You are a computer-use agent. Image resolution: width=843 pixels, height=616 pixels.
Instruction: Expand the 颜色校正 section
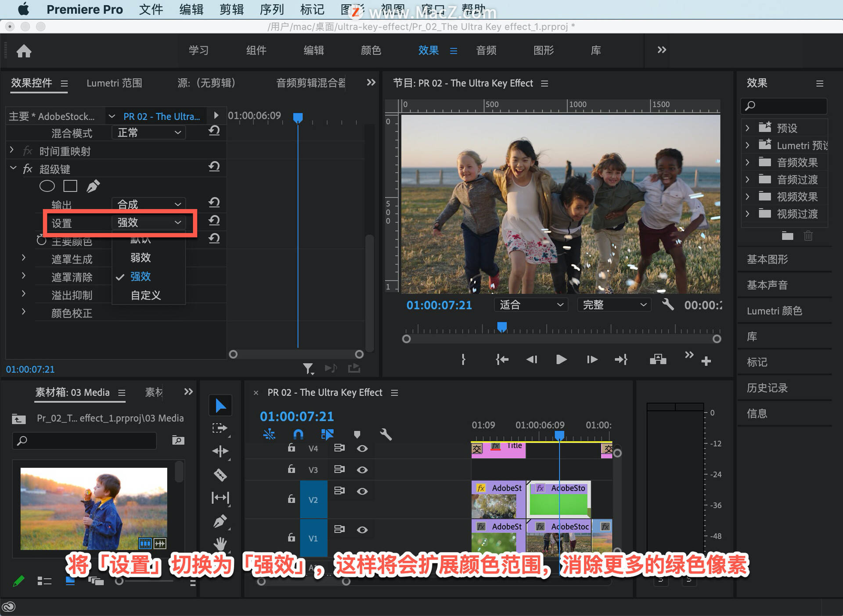pyautogui.click(x=24, y=312)
